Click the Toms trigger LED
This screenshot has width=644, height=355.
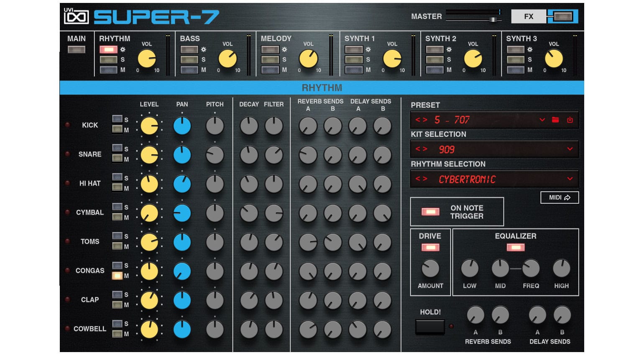(x=67, y=241)
